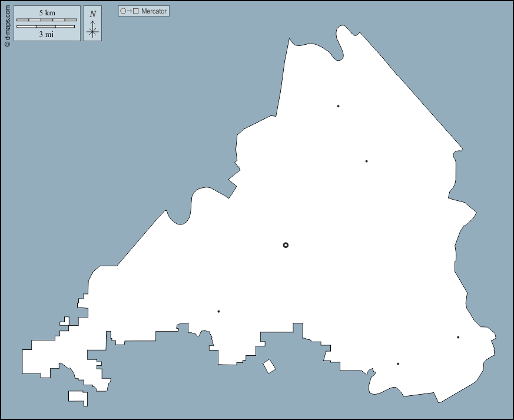514x420 pixels.
Task: Click the city dot northeast of the capital
Action: pos(366,161)
